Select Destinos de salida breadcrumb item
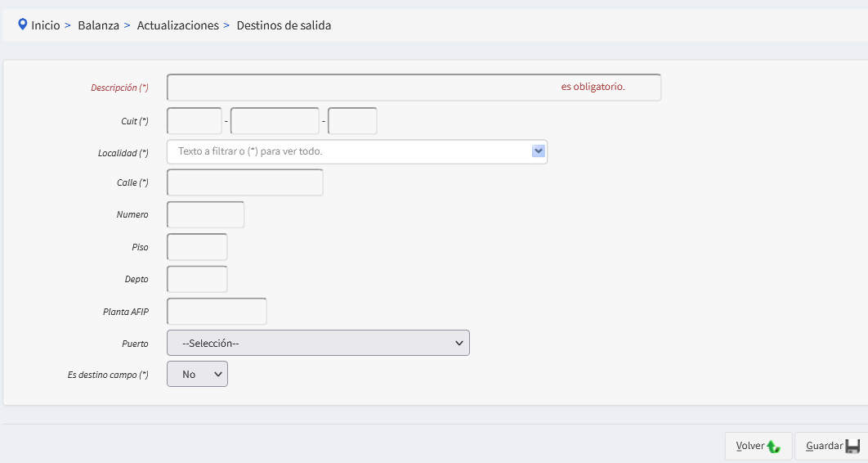The image size is (868, 463). [x=284, y=25]
